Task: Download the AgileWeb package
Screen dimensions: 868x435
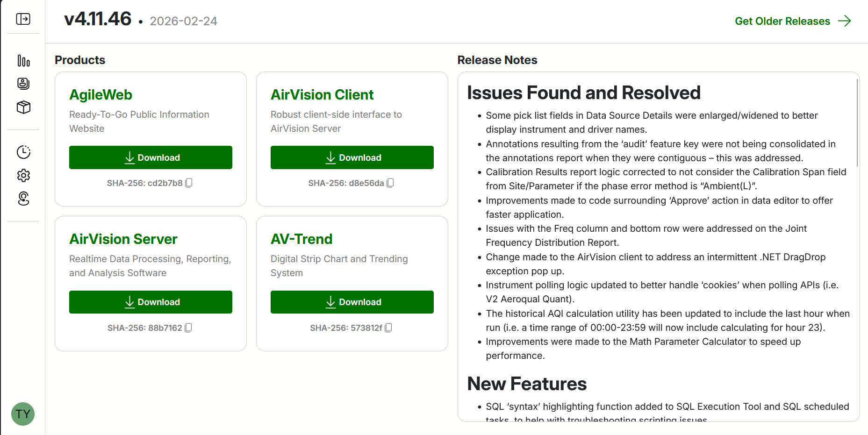Action: [x=151, y=157]
